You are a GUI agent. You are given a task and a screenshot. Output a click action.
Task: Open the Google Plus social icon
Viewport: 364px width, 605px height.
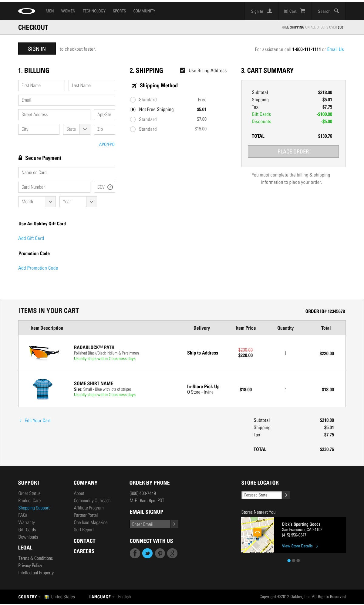(172, 553)
